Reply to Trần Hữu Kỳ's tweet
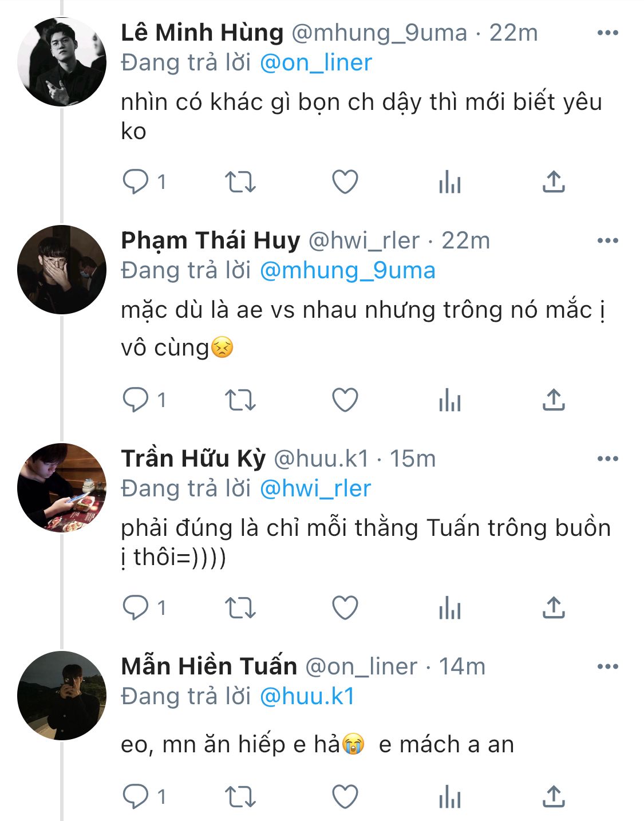 point(136,607)
